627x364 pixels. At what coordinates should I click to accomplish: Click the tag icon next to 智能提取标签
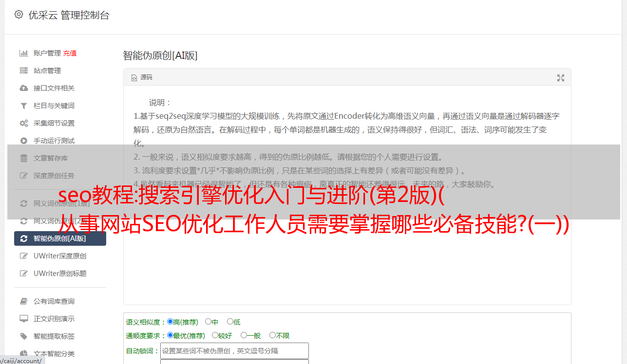pos(23,336)
